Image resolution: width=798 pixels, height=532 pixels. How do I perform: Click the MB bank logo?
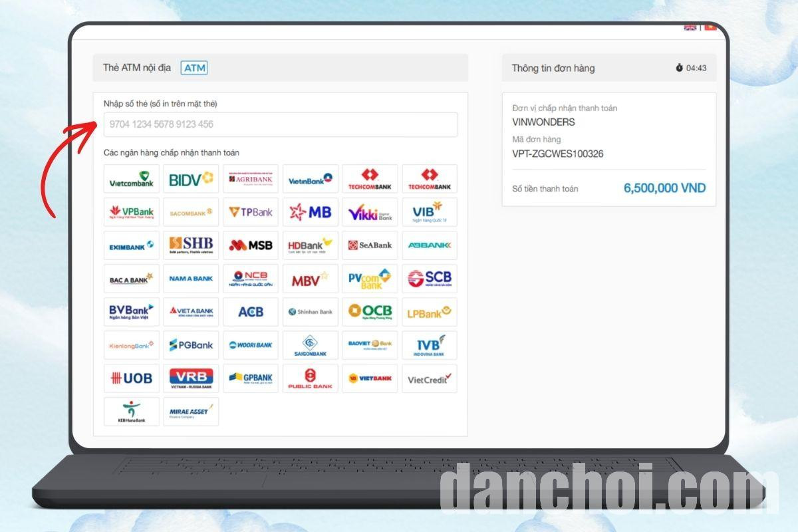tap(311, 212)
